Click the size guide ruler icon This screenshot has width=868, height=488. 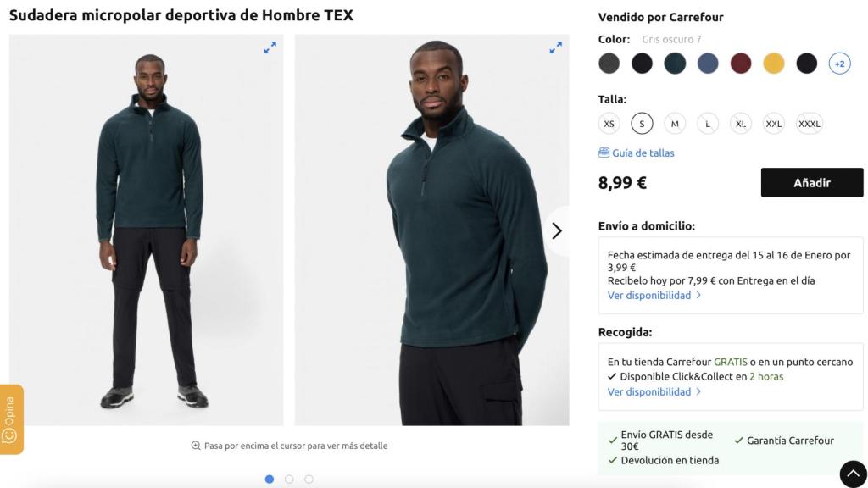[x=604, y=152]
